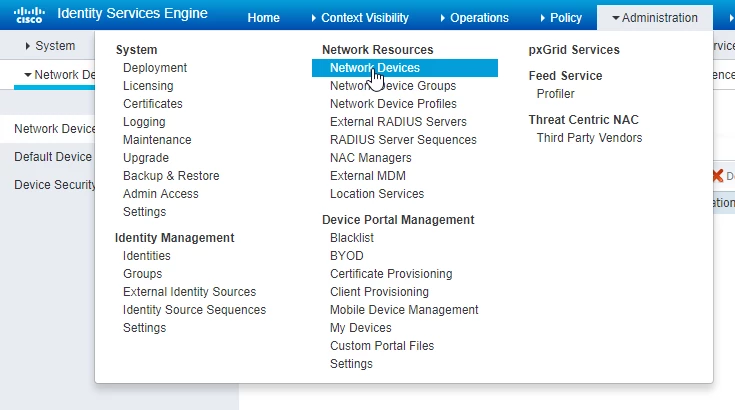Screen dimensions: 735x410
Task: Collapse the Administration menu
Action: (655, 18)
